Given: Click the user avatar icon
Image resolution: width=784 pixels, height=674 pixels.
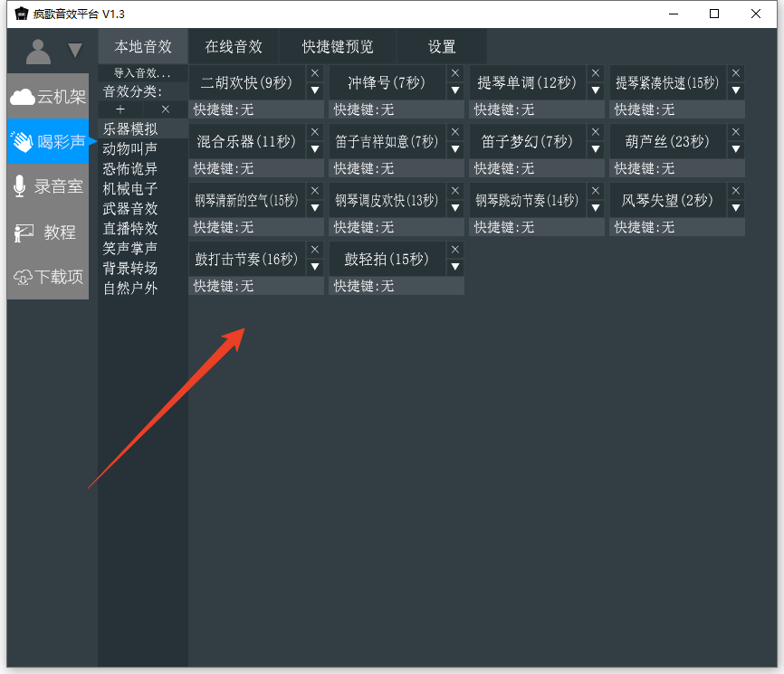Looking at the screenshot, I should [36, 52].
